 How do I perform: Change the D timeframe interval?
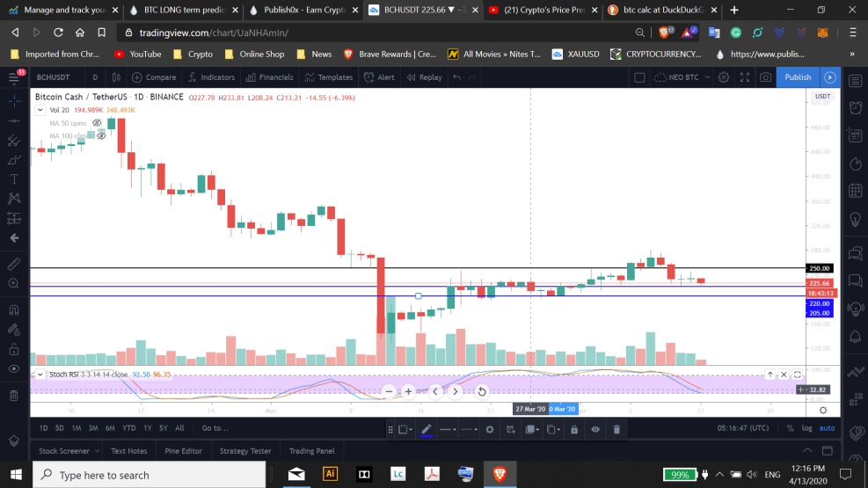[x=95, y=77]
